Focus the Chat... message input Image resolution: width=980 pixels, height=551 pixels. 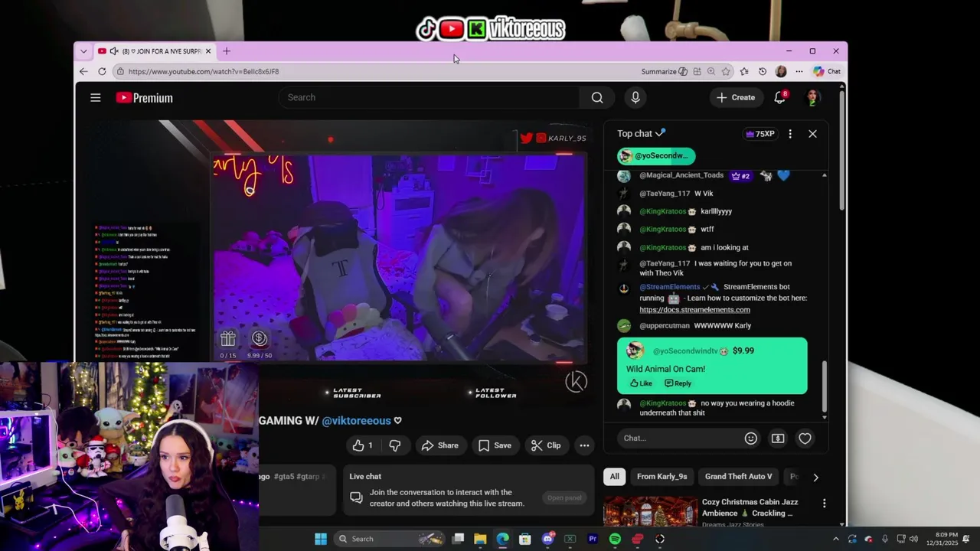pyautogui.click(x=678, y=439)
